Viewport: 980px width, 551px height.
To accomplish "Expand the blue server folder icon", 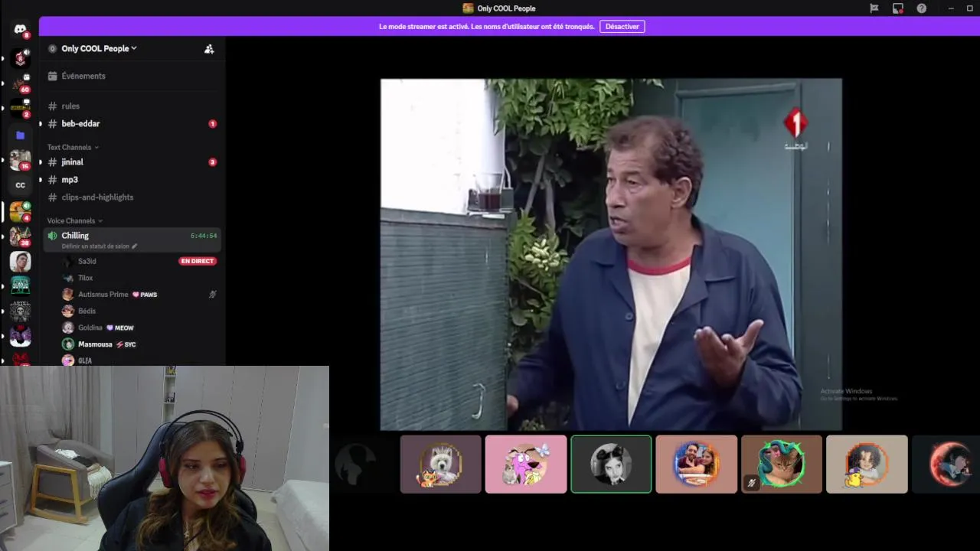I will point(20,135).
